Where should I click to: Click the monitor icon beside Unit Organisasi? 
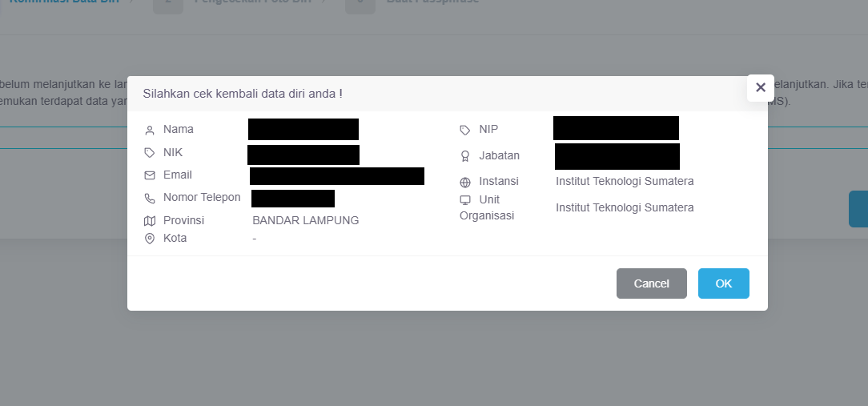point(465,200)
